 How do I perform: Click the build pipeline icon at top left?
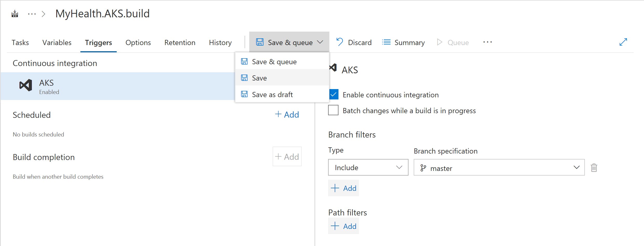(15, 14)
